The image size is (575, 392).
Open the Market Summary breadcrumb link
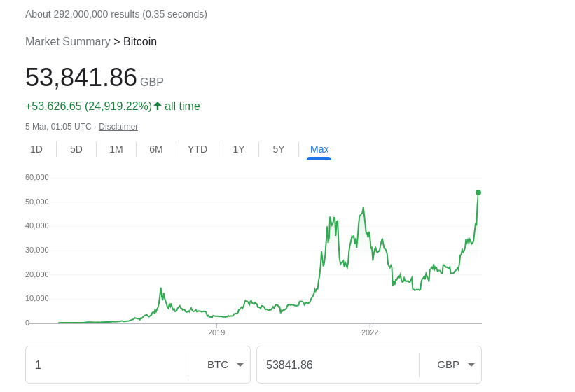point(68,42)
